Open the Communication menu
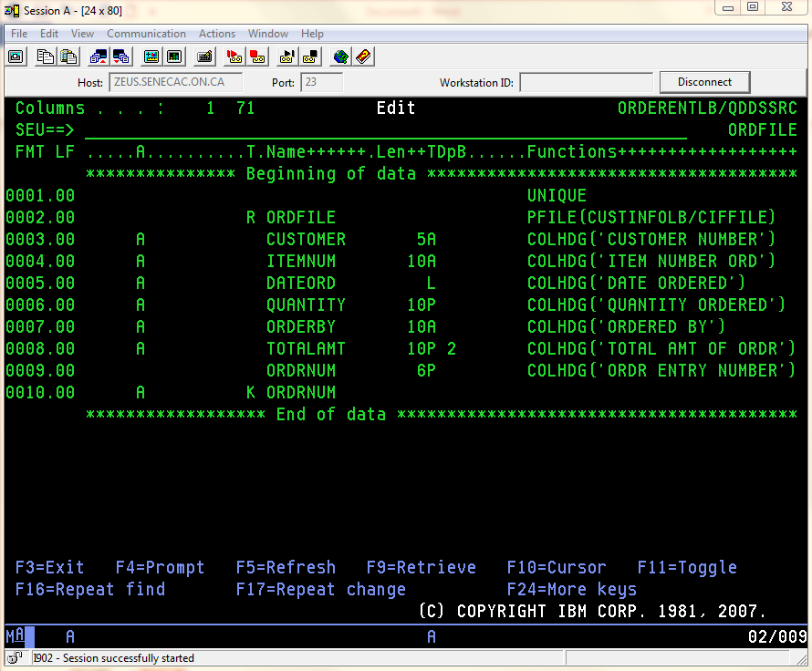 pyautogui.click(x=146, y=33)
